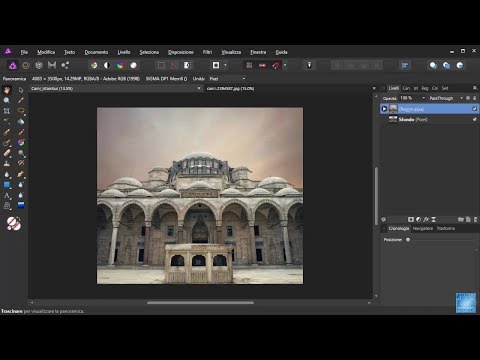This screenshot has width=480, height=360.
Task: Open the File menu
Action: 24,52
